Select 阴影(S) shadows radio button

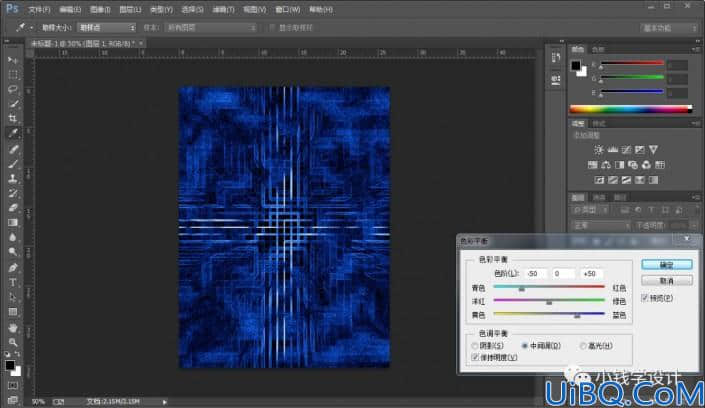(x=475, y=346)
